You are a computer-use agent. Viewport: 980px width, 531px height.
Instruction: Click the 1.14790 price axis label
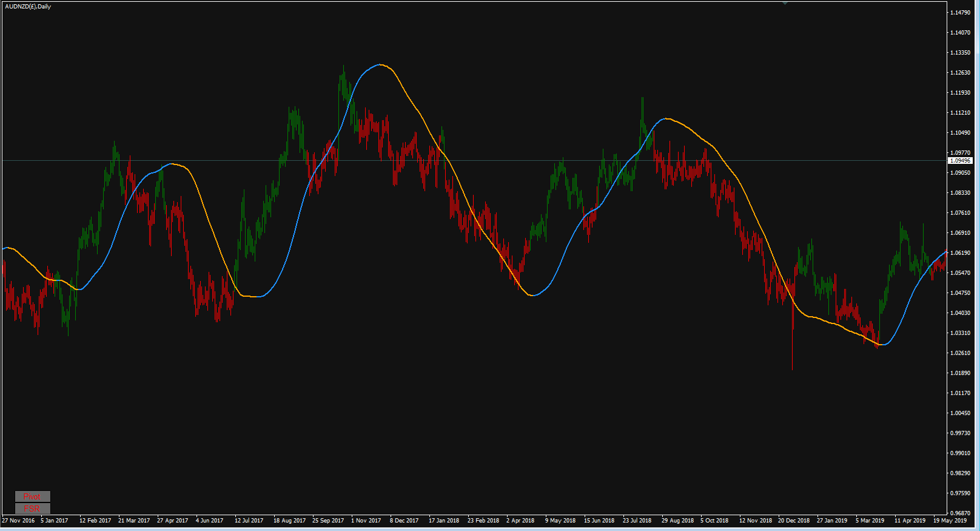pos(961,13)
